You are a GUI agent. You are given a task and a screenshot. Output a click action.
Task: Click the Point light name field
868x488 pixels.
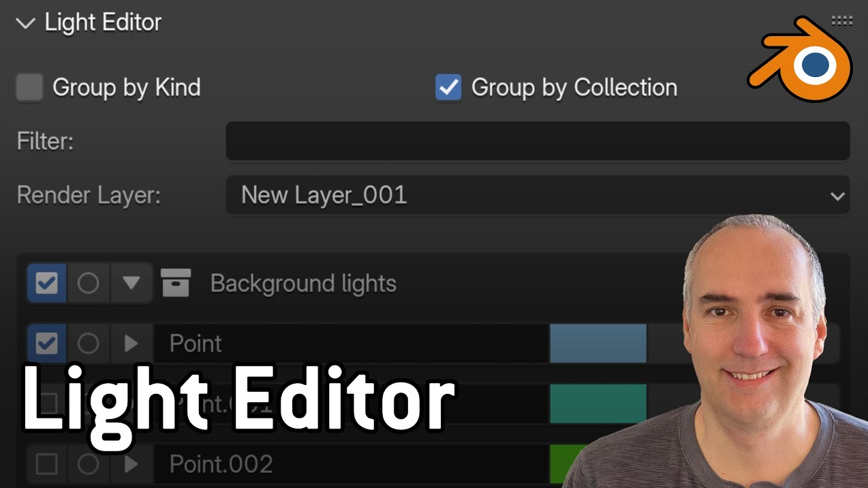[351, 344]
